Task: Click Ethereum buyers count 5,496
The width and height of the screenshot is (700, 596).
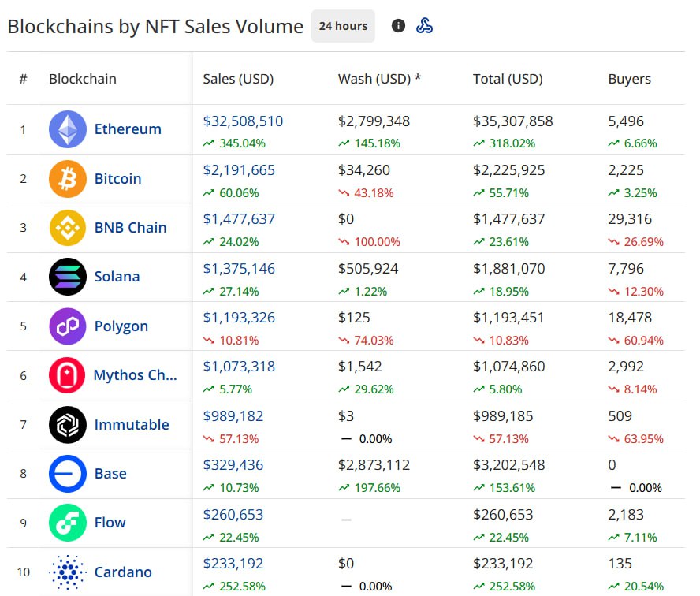Action: coord(626,121)
